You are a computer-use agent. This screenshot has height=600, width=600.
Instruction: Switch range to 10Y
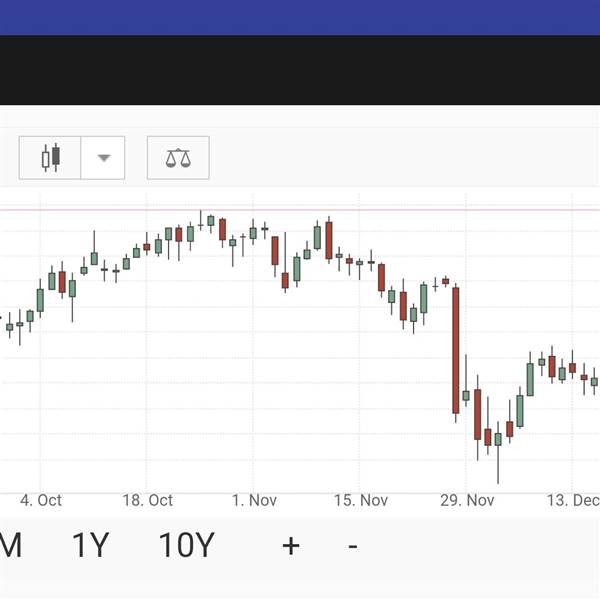[186, 545]
